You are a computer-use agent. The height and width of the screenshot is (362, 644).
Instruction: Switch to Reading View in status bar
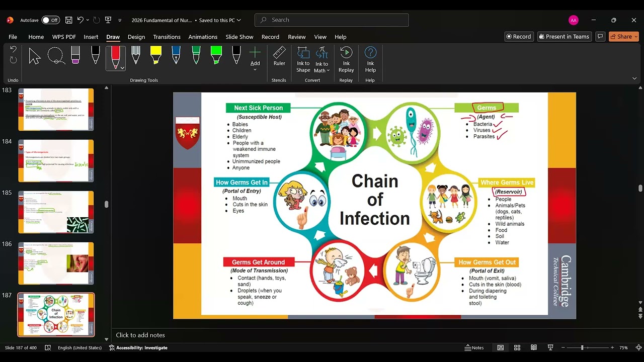point(534,347)
